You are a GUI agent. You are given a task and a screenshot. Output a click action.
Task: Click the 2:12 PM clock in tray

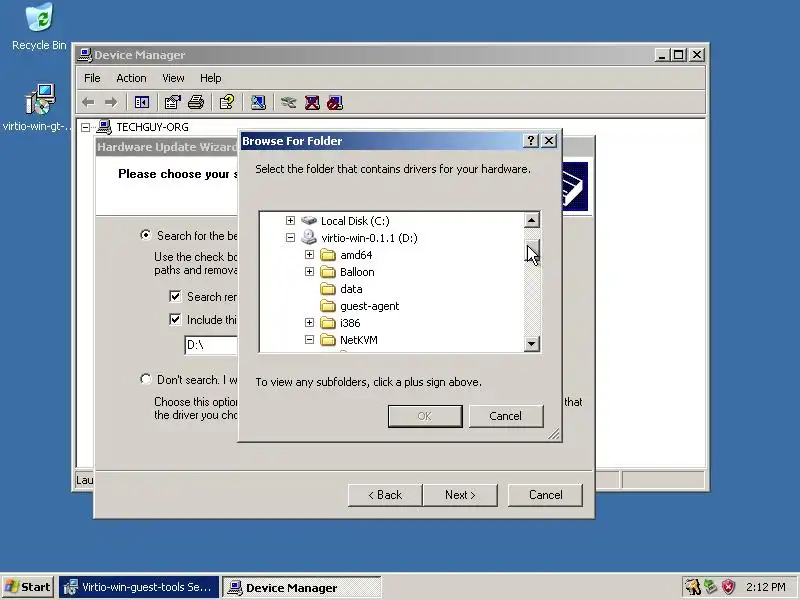766,587
